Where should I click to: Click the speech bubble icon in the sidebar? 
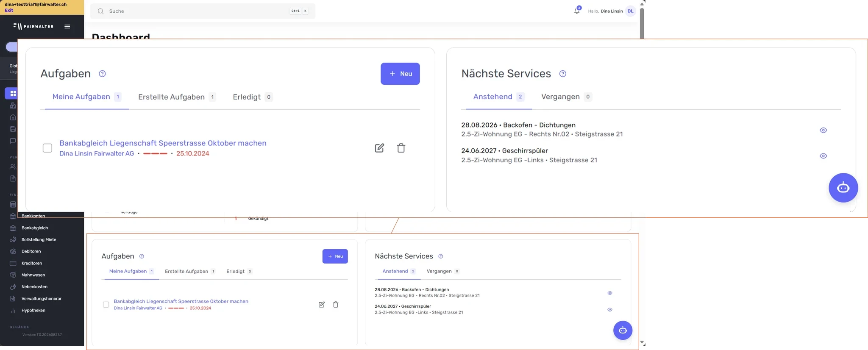(13, 141)
